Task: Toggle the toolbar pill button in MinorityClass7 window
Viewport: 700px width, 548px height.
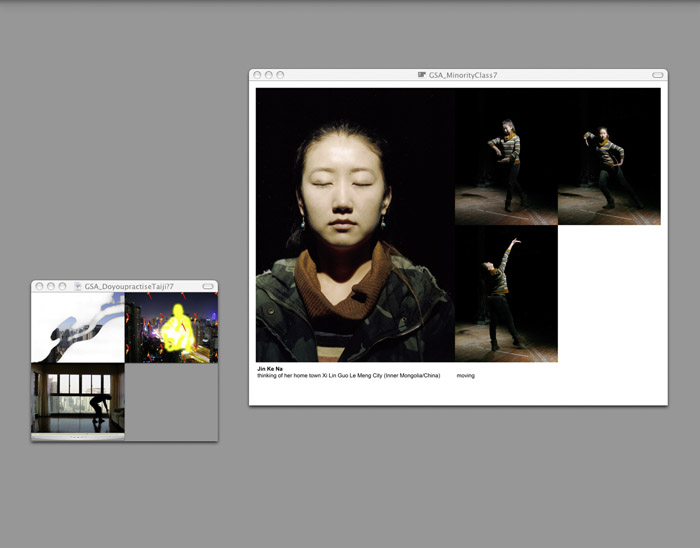Action: click(x=657, y=75)
